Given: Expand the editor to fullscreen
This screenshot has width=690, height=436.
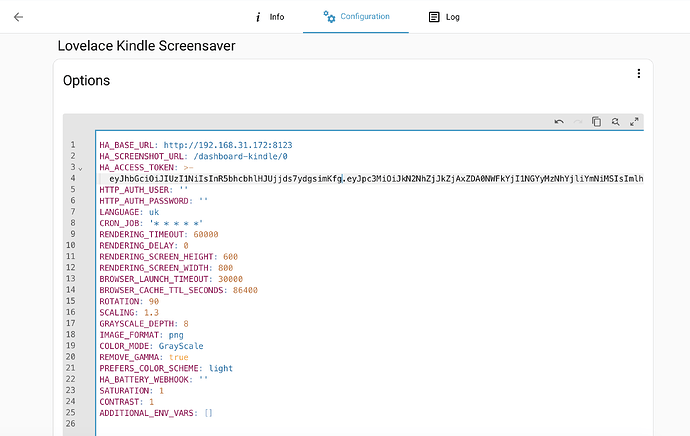Looking at the screenshot, I should tap(634, 122).
